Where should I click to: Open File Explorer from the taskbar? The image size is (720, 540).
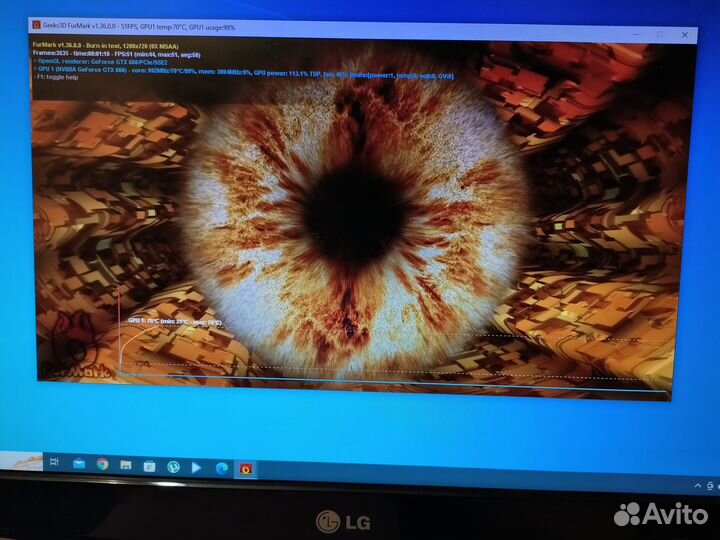point(126,465)
